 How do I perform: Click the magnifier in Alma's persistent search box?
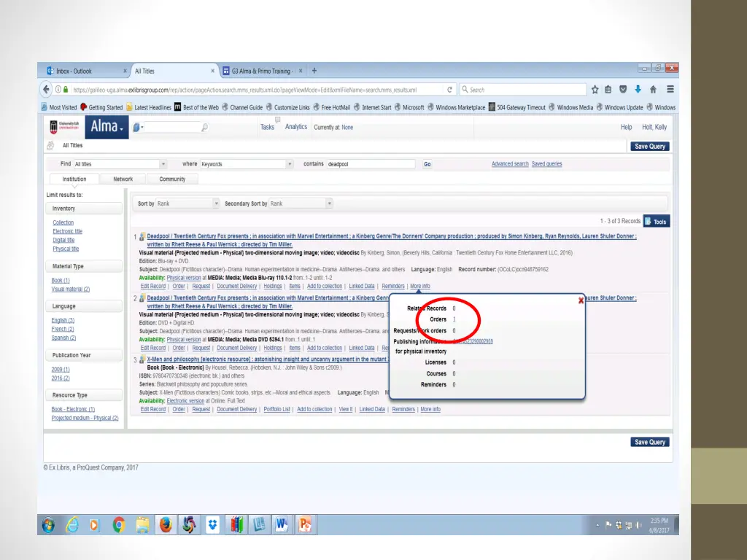point(204,127)
